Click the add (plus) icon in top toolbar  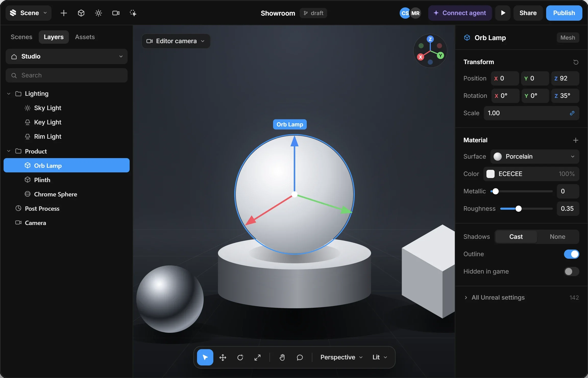(x=64, y=13)
